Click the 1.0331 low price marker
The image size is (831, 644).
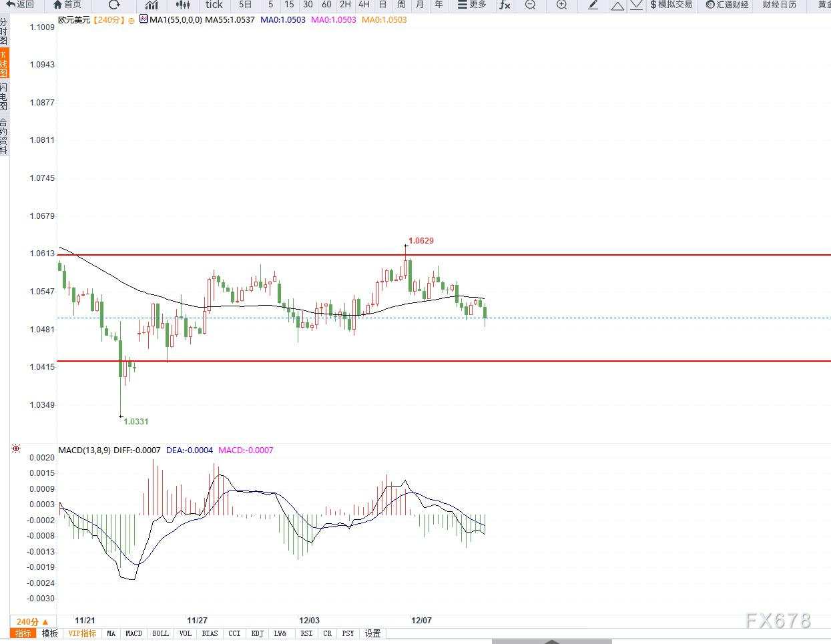tap(136, 422)
